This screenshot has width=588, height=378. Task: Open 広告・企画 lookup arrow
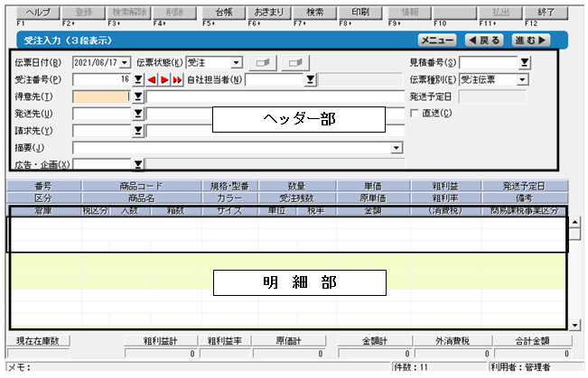138,164
